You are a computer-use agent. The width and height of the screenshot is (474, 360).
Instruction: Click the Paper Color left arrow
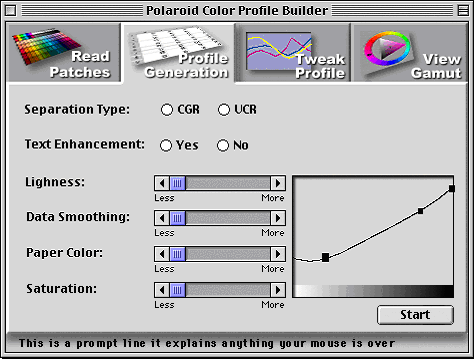[x=162, y=254]
